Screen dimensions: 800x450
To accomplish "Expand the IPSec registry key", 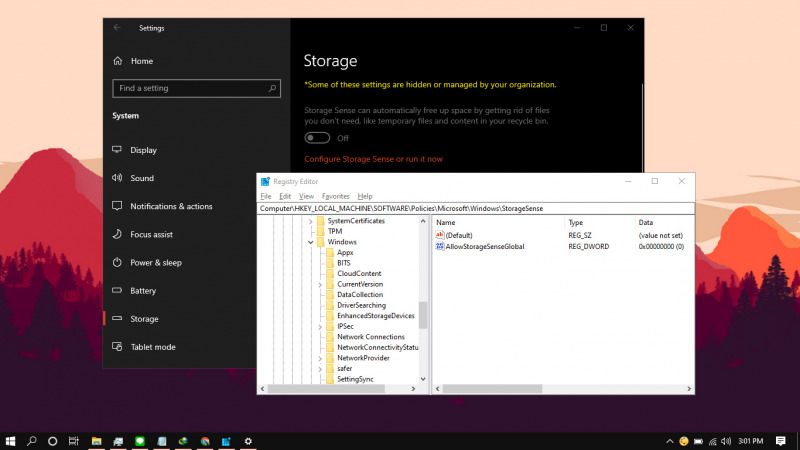I will tap(320, 327).
